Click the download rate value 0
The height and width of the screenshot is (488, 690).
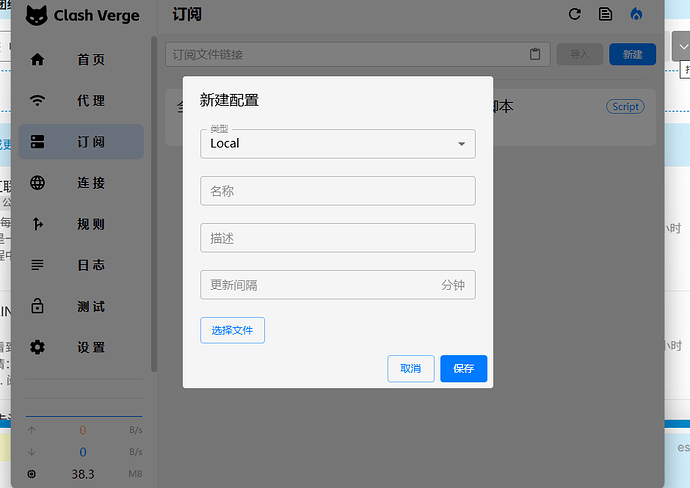pyautogui.click(x=83, y=452)
